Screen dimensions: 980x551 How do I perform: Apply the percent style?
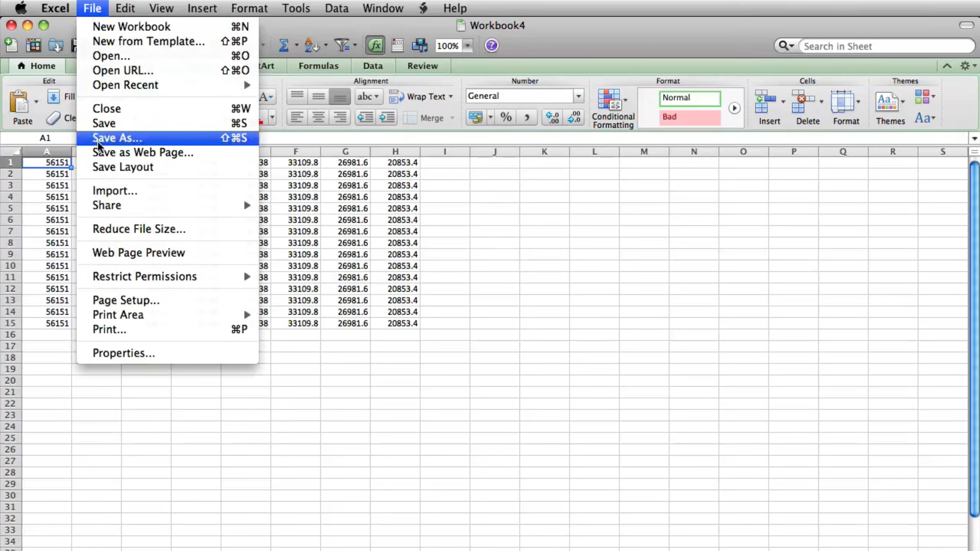pyautogui.click(x=506, y=117)
